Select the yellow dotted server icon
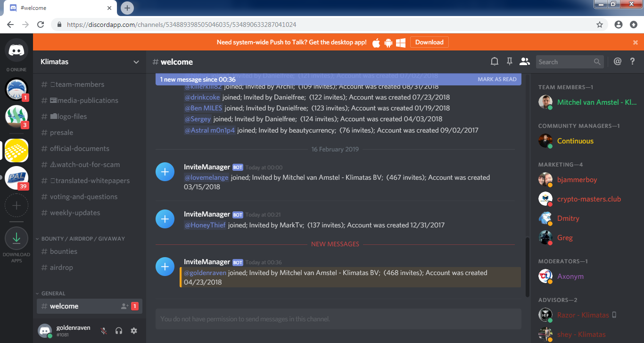The image size is (644, 343). 17,151
